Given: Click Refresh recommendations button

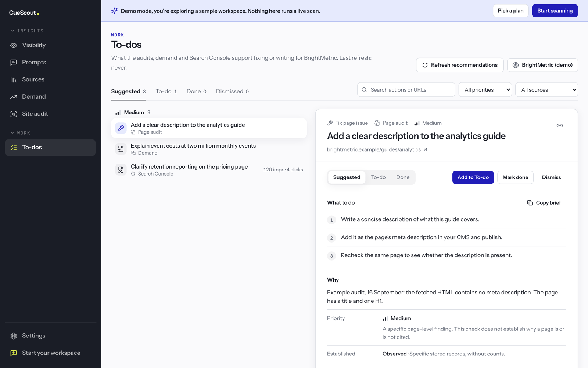Looking at the screenshot, I should pos(460,65).
